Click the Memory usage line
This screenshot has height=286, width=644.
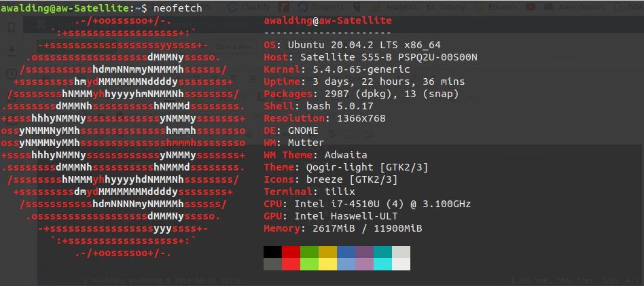(x=342, y=228)
